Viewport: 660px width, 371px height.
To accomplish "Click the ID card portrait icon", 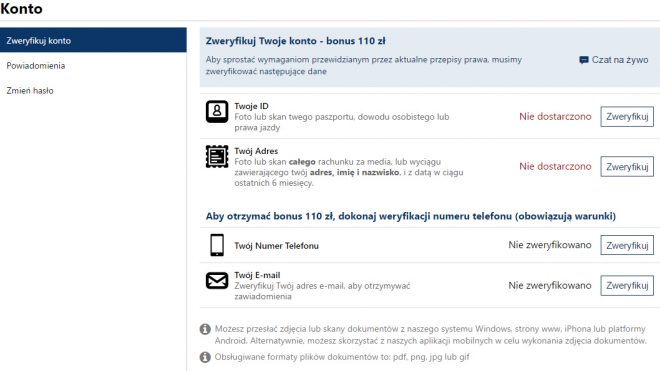I will [217, 112].
